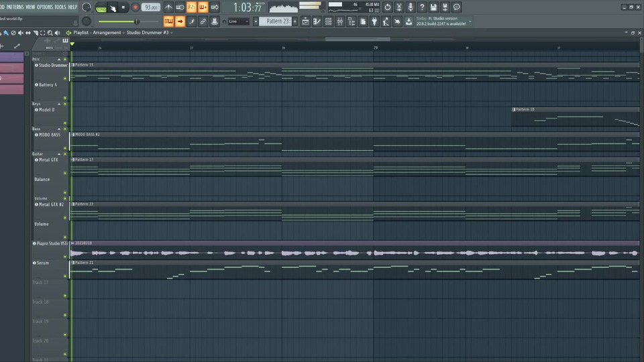This screenshot has width=644, height=362.
Task: Select the delete tool in playlist toolbar
Action: [13, 33]
